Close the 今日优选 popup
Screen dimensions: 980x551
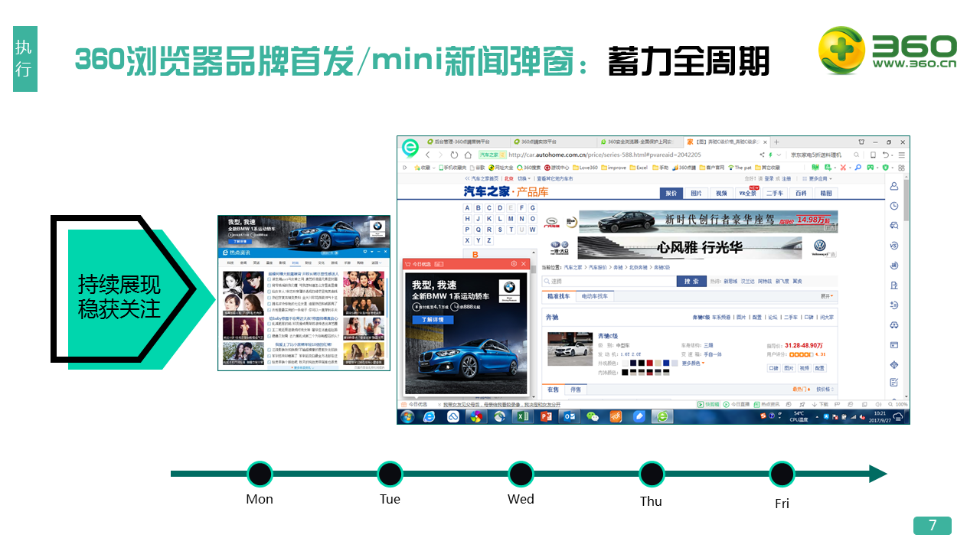[x=524, y=264]
